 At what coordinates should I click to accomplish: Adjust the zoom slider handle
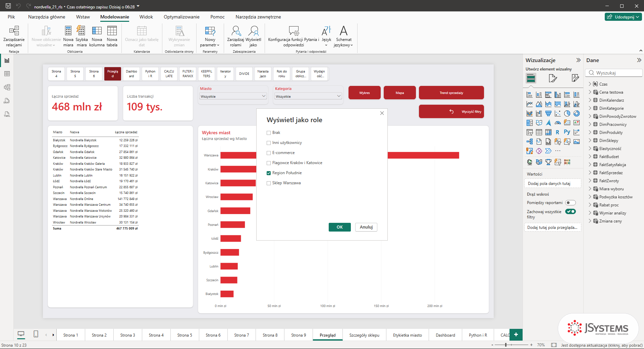tap(506, 345)
